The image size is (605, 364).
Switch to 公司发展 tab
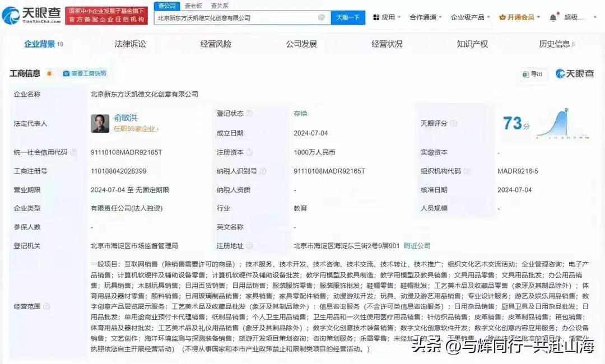click(301, 44)
